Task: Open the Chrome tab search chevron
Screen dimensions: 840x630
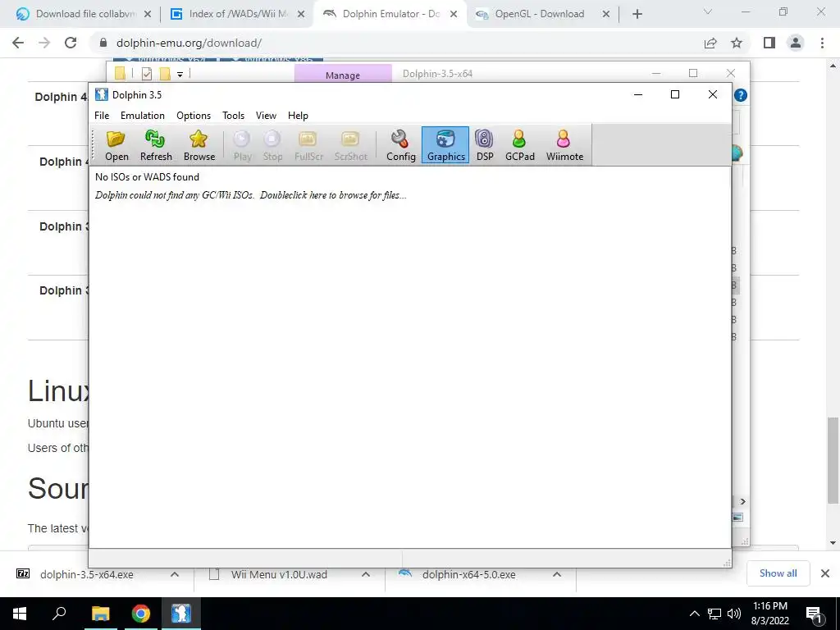Action: tap(708, 11)
